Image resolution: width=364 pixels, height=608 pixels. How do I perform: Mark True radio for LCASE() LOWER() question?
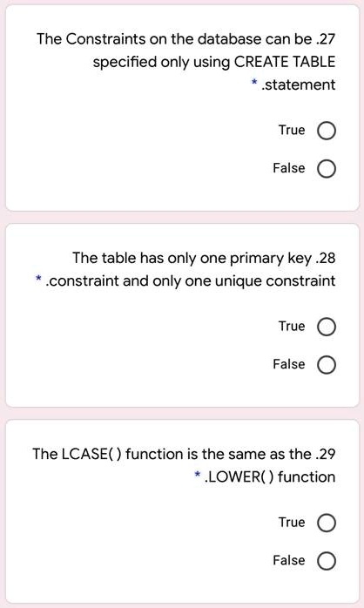pos(327,523)
